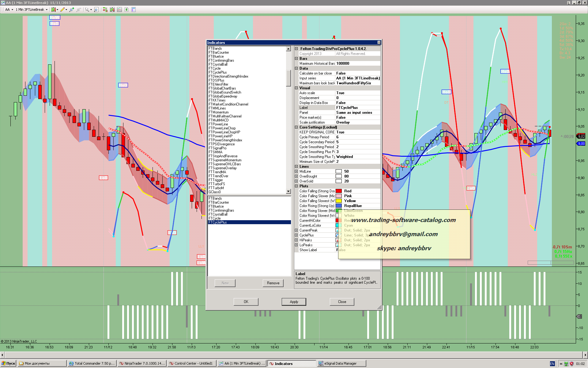Open the instrument AA dropdown
The width and height of the screenshot is (588, 368).
[12, 10]
